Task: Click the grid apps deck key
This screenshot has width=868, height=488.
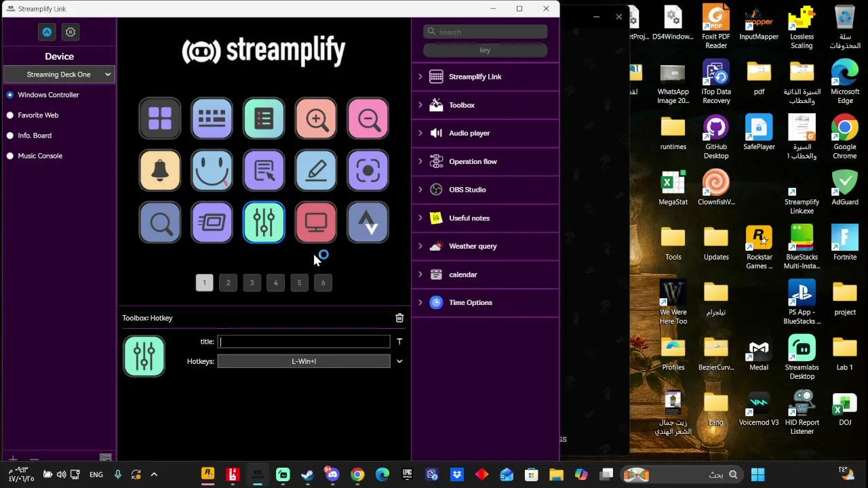Action: point(160,119)
